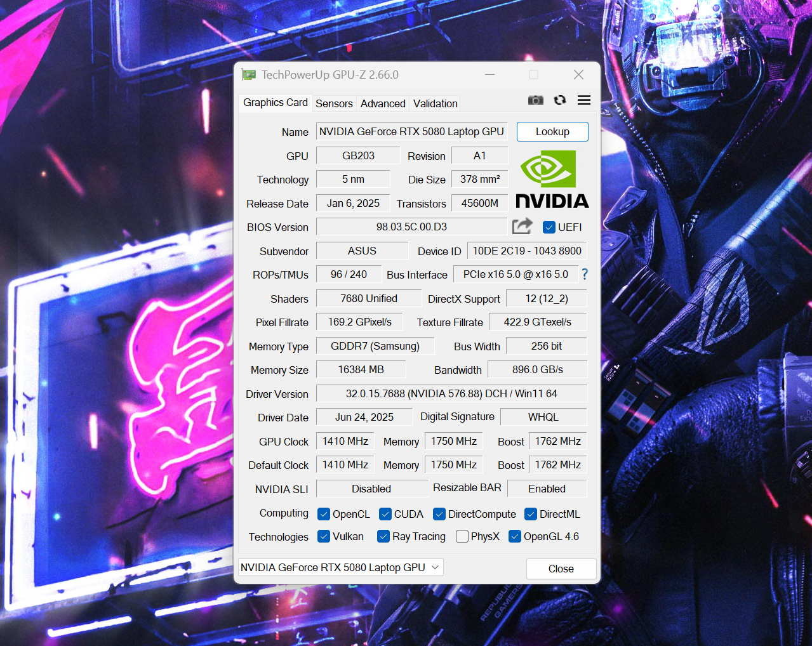Viewport: 812px width, 646px height.
Task: Open the Advanced tab
Action: (383, 103)
